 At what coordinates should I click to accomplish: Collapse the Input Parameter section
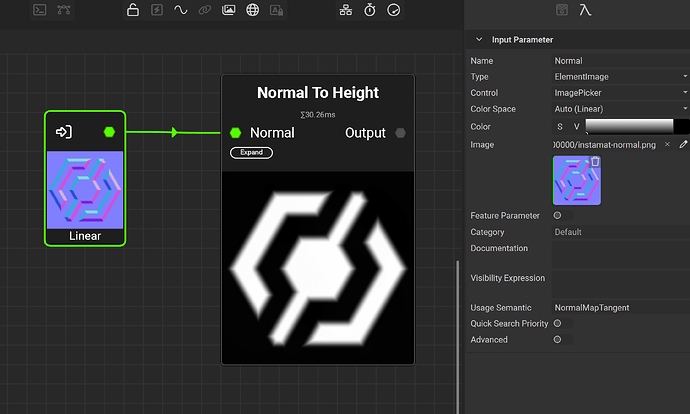[x=480, y=40]
